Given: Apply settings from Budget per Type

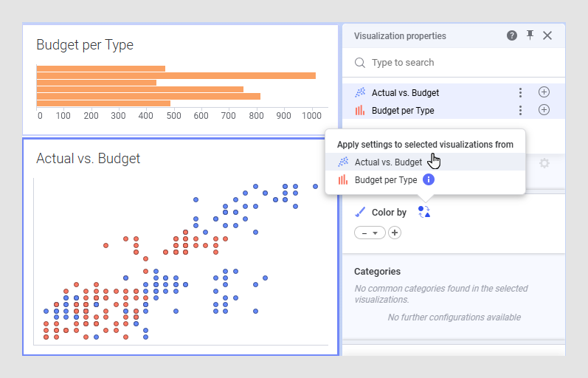Looking at the screenshot, I should 386,180.
